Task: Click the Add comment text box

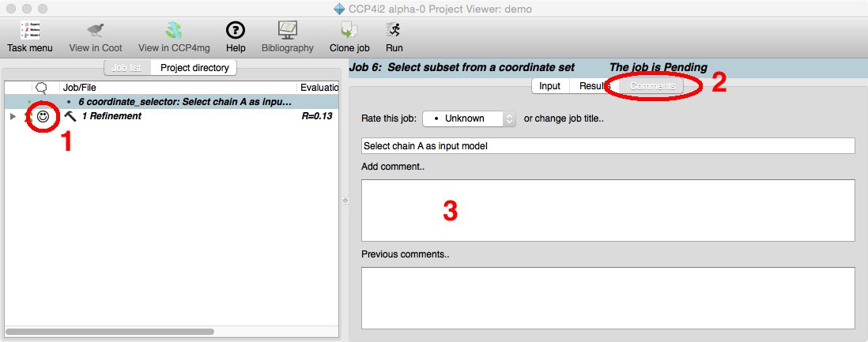Action: pos(607,210)
